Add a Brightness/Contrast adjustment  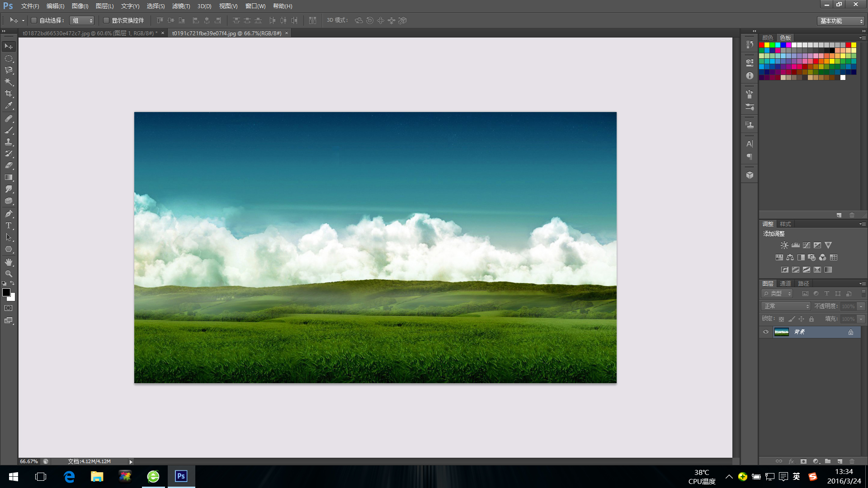784,245
